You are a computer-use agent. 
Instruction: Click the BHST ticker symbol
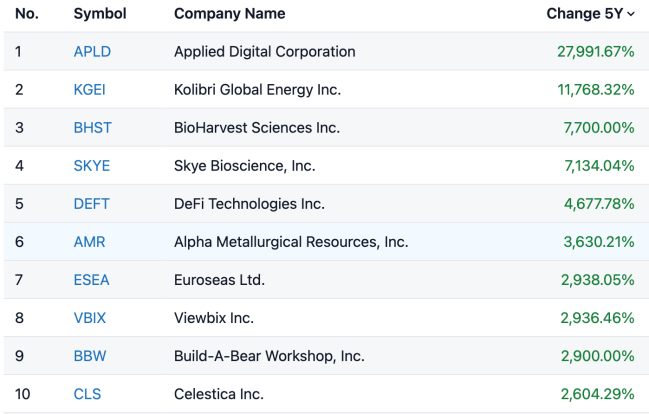[92, 128]
